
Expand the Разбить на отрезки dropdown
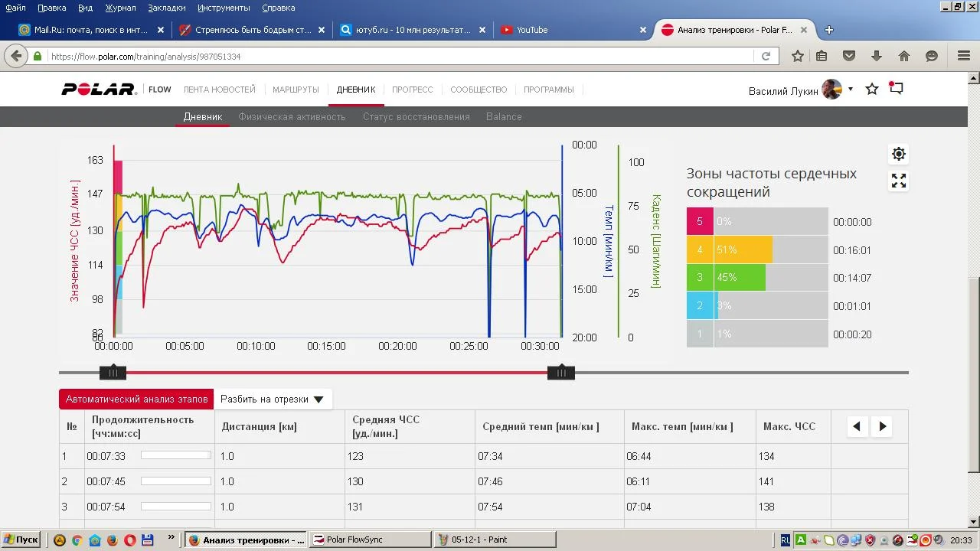click(272, 399)
